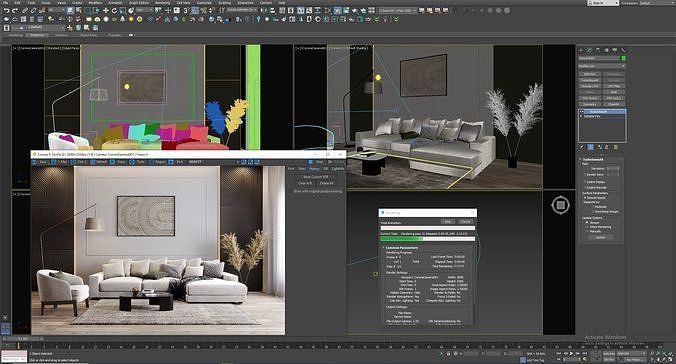Add the UVW Map modifier button
The height and width of the screenshot is (364, 676).
pyautogui.click(x=613, y=86)
